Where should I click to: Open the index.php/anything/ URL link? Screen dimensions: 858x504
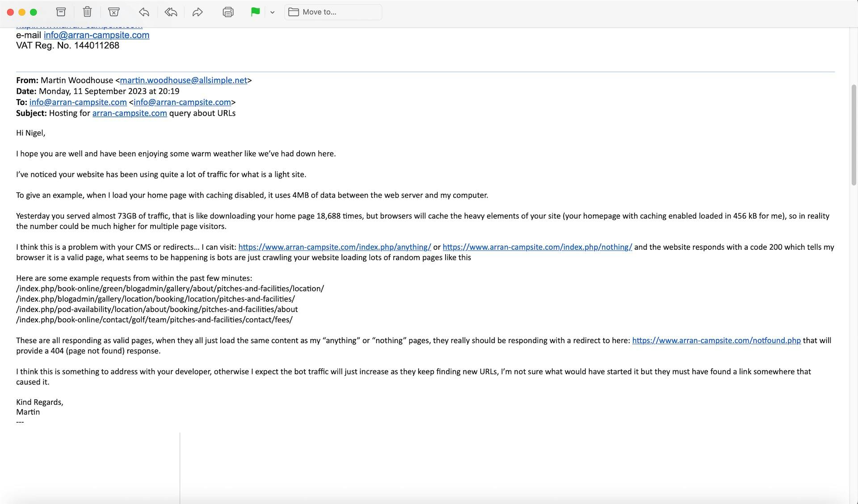(x=334, y=247)
